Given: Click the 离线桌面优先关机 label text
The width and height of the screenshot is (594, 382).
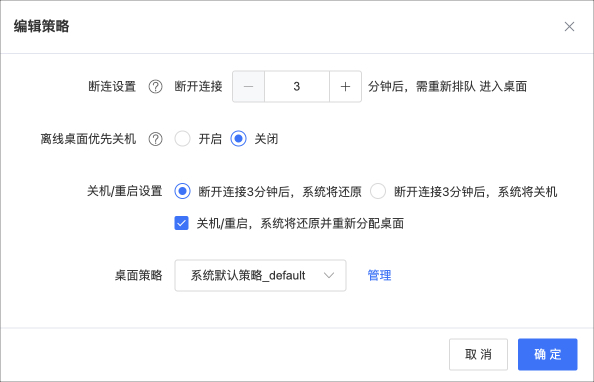Looking at the screenshot, I should point(88,139).
